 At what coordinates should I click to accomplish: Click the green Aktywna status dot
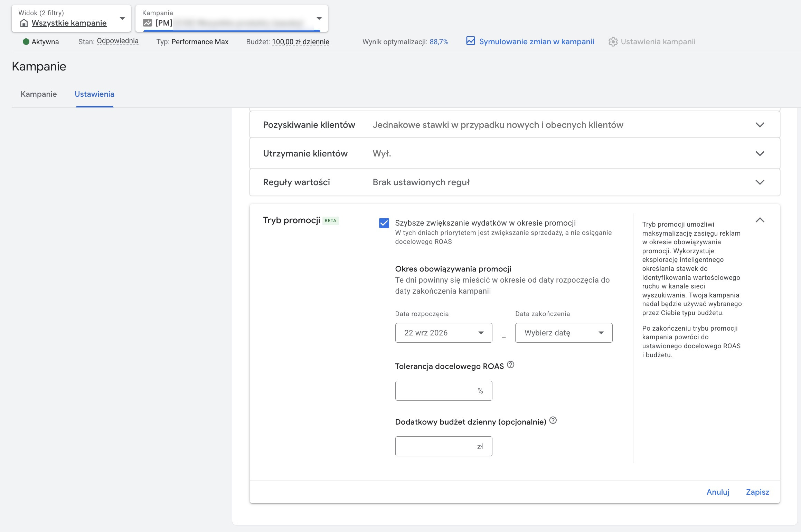(x=26, y=42)
